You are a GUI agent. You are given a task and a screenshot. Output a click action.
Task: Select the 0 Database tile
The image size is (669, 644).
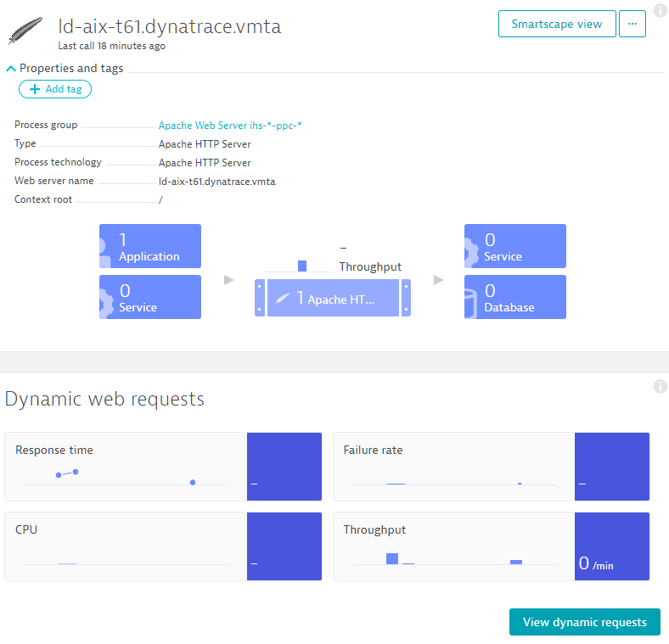click(515, 297)
